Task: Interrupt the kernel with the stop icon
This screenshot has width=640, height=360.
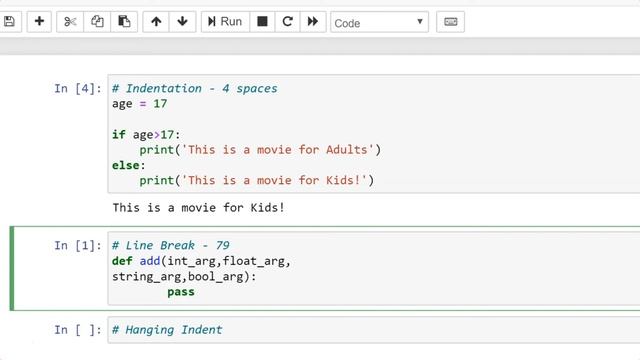Action: click(x=262, y=22)
